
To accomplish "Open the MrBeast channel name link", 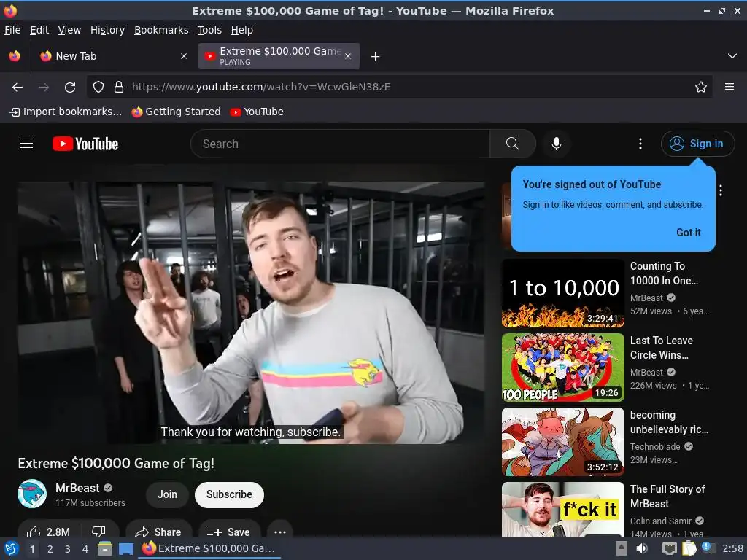I will [x=77, y=488].
